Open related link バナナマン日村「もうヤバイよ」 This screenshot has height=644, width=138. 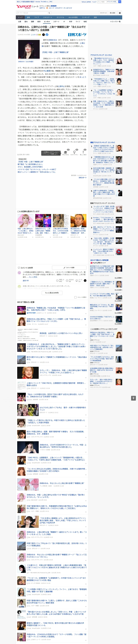[x=37, y=169]
